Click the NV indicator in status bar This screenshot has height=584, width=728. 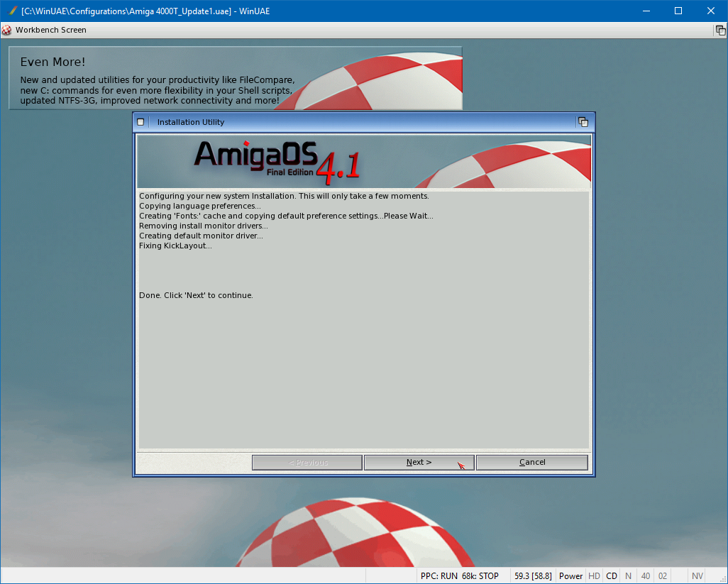(x=697, y=576)
